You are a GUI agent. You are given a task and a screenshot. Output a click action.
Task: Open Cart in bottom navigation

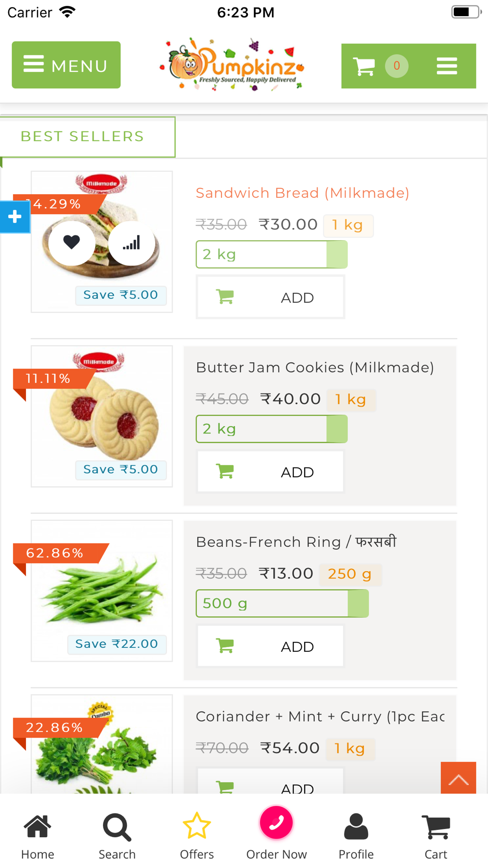[x=436, y=837]
